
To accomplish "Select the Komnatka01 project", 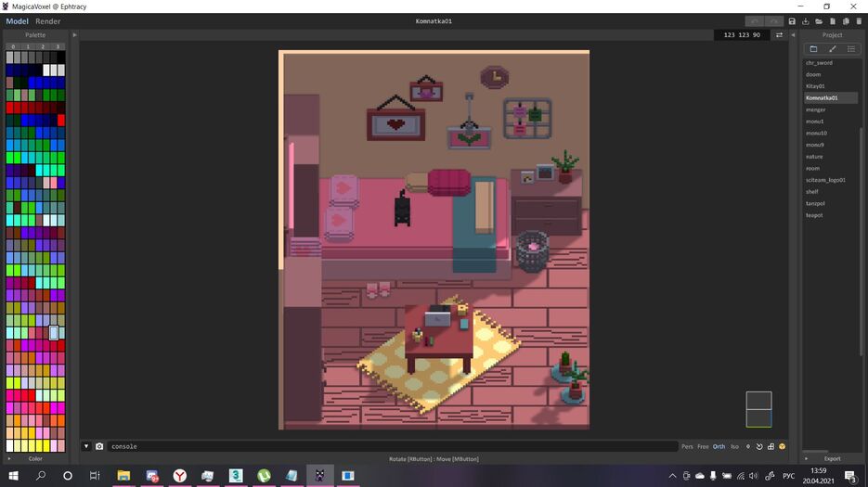I will (x=831, y=97).
